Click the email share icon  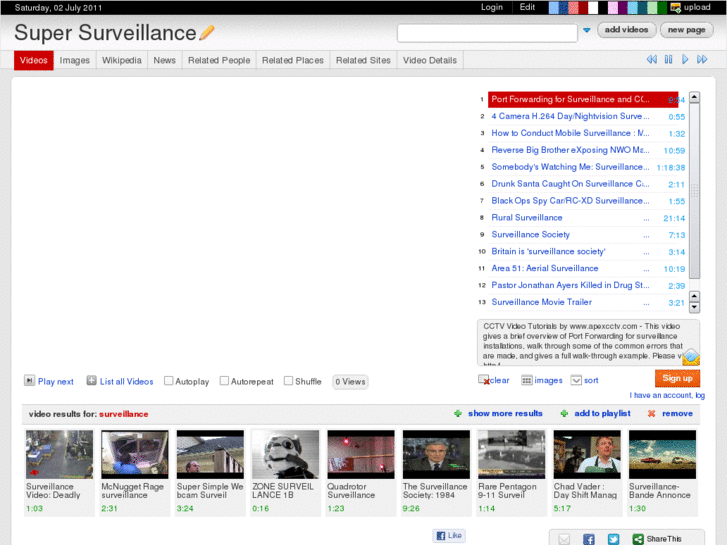coord(565,539)
